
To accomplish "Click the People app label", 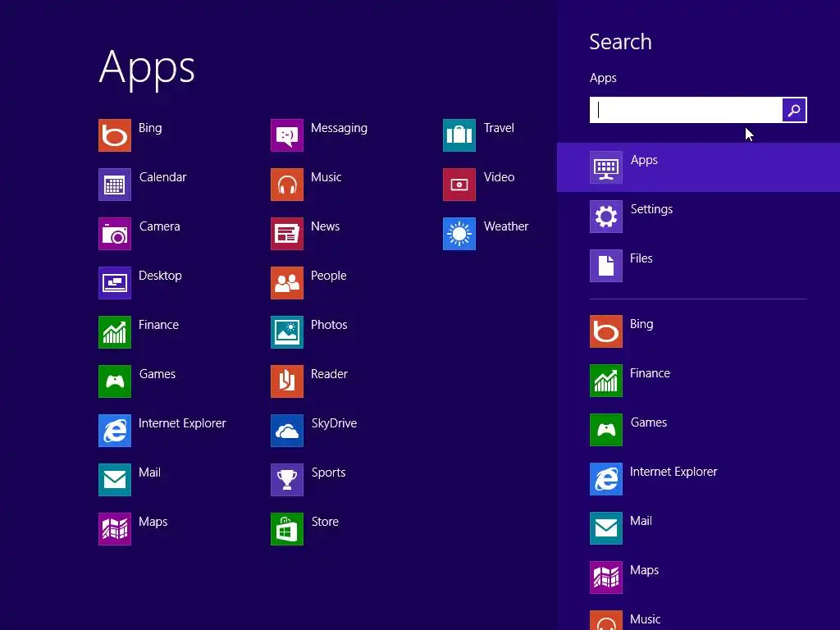I will [328, 276].
